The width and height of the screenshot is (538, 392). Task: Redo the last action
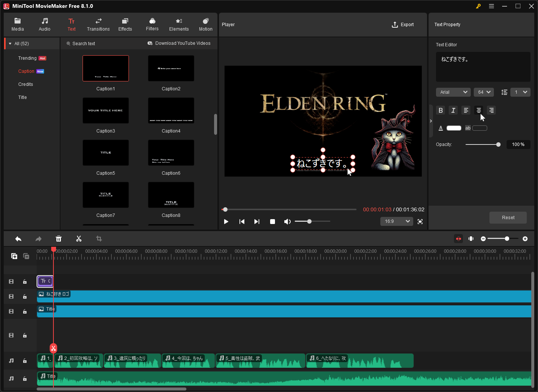[38, 239]
